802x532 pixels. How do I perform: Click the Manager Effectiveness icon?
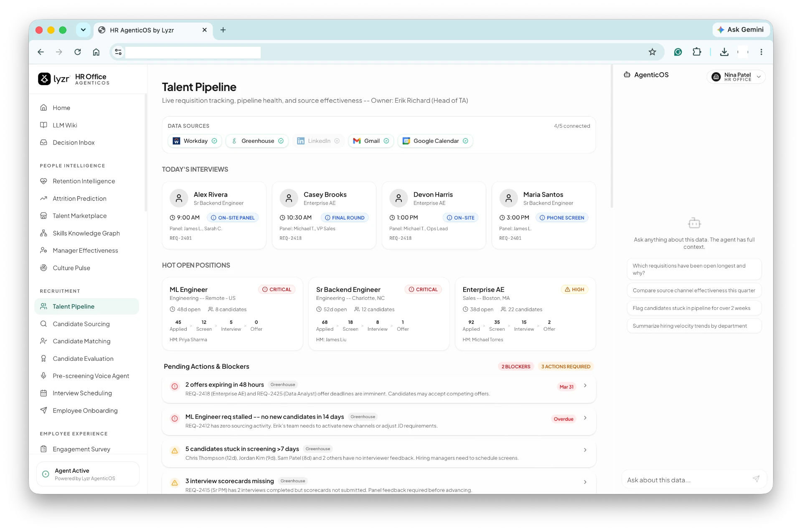pos(43,251)
